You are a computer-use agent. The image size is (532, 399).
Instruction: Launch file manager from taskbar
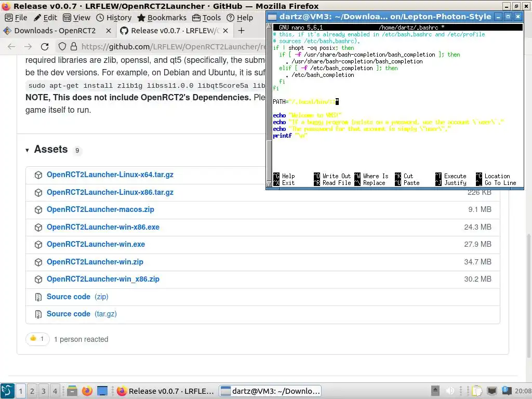pyautogui.click(x=72, y=391)
